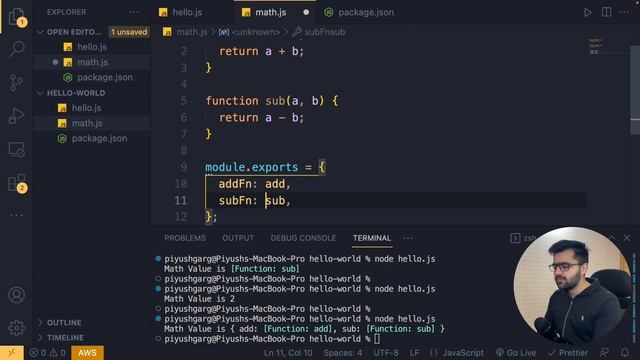This screenshot has height=360, width=640.
Task: Split the editor right
Action: (607, 12)
